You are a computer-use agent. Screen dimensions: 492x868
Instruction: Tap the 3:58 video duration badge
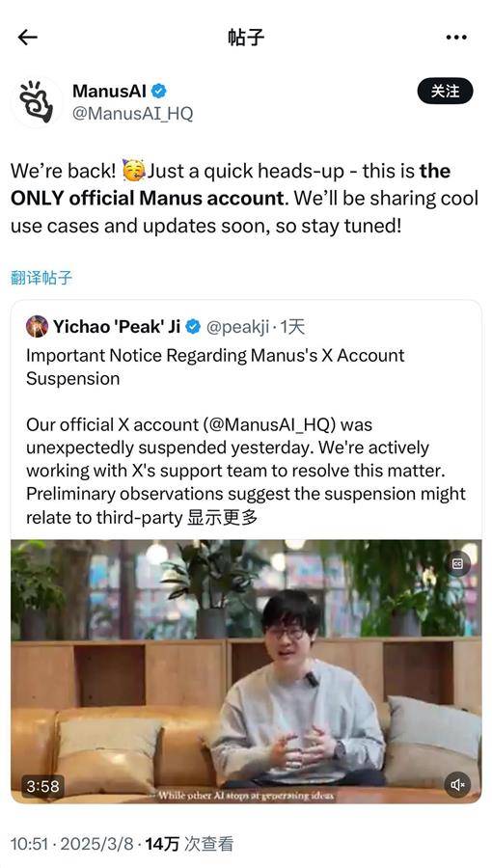click(x=43, y=785)
